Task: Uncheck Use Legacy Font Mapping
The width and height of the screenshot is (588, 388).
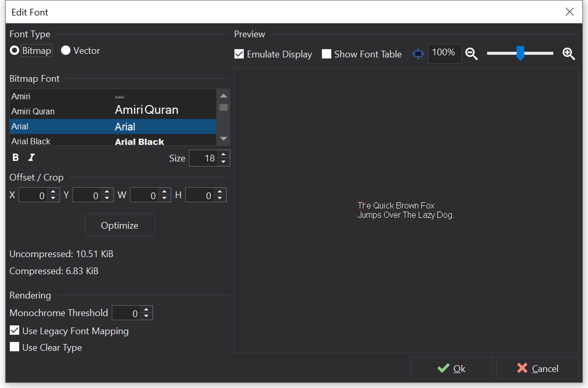Action: point(14,331)
